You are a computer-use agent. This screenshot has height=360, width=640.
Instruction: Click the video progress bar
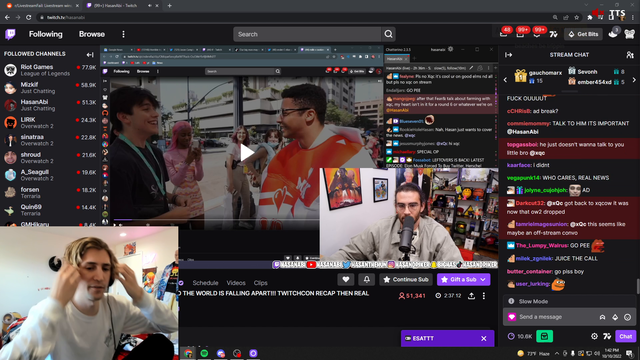[216, 220]
